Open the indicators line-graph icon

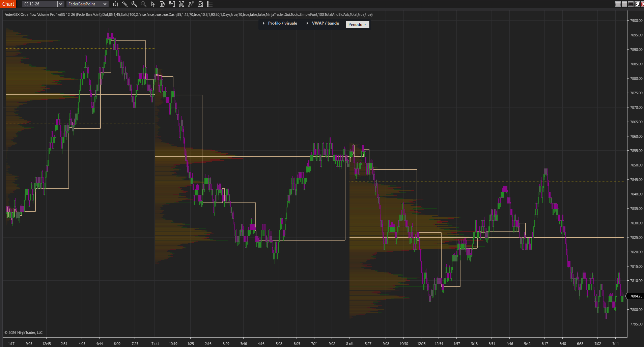[191, 4]
